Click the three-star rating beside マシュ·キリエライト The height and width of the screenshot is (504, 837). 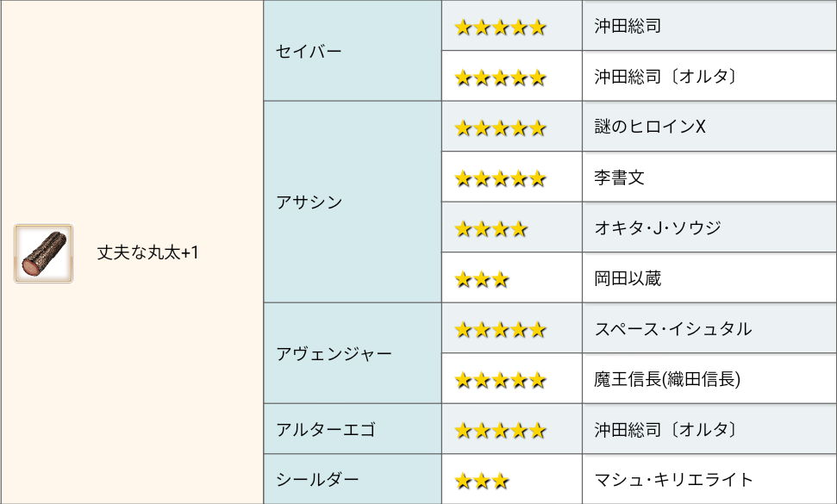point(482,480)
